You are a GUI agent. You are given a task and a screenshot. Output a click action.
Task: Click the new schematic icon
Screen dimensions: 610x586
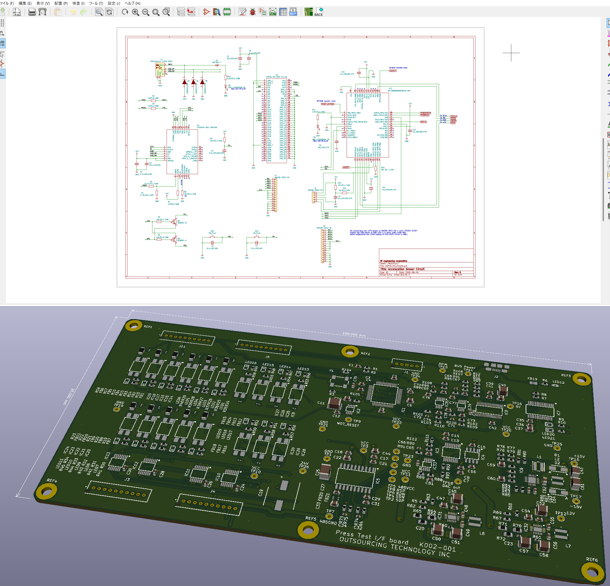pyautogui.click(x=3, y=12)
